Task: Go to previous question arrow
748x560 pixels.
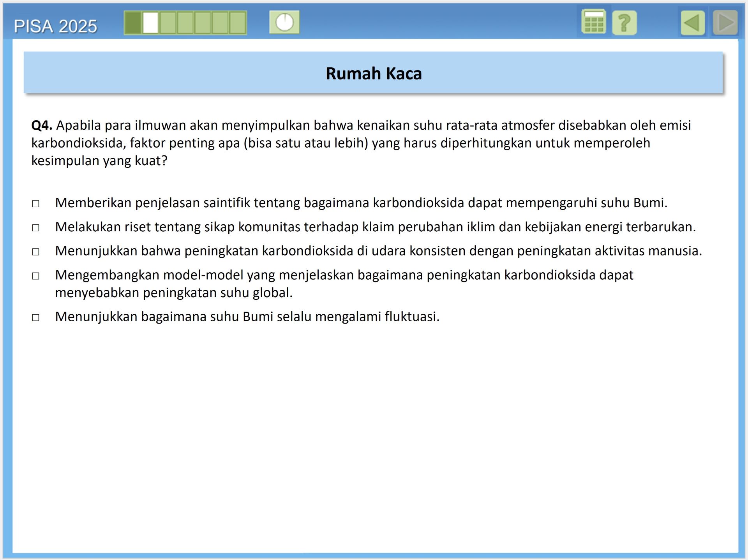Action: click(x=693, y=23)
